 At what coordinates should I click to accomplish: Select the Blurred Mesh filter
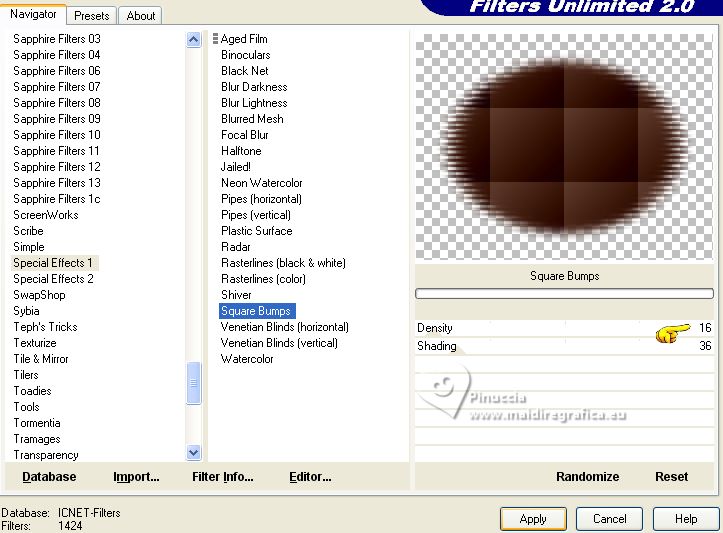click(252, 119)
